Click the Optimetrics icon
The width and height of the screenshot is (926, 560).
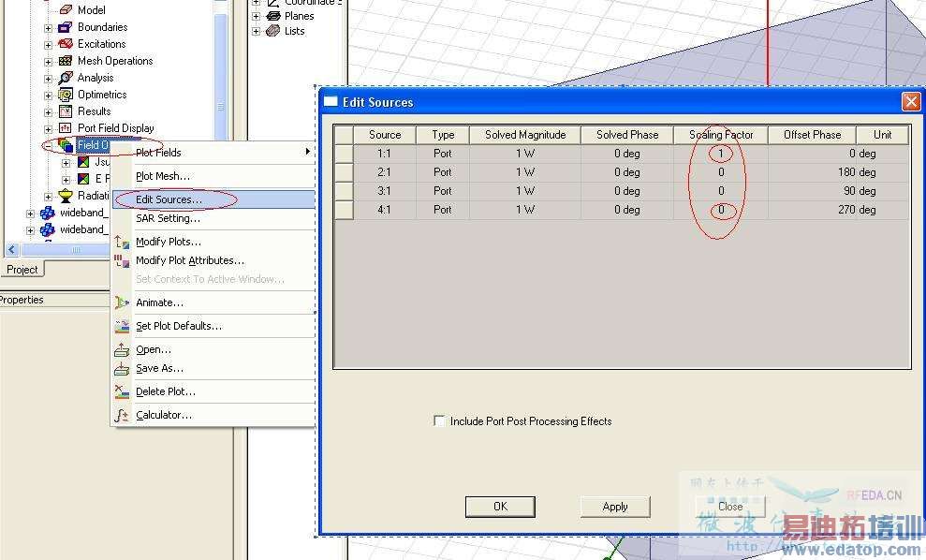click(66, 95)
